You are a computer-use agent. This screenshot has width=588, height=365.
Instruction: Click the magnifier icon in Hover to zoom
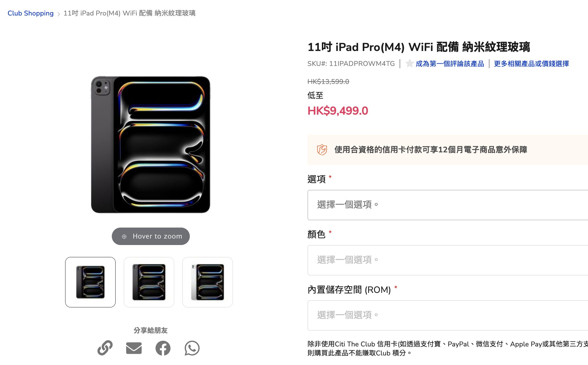tap(124, 237)
